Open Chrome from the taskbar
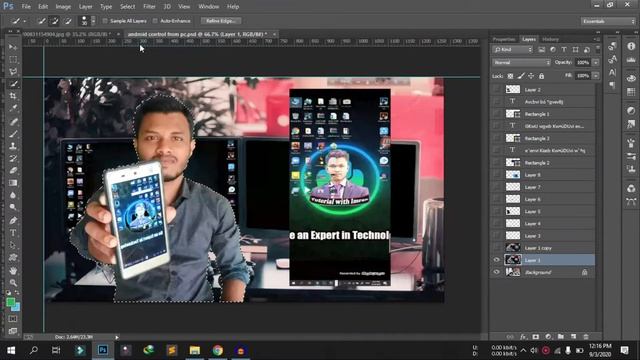 [x=218, y=350]
